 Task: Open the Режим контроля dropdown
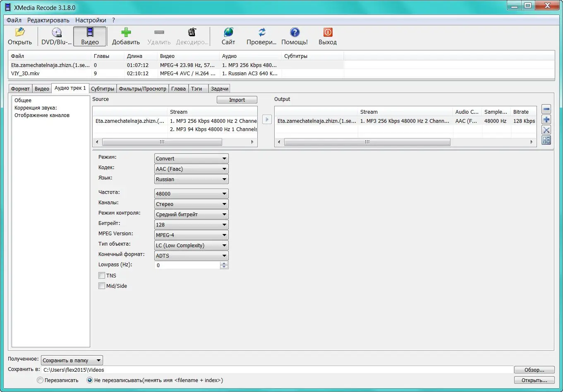[x=192, y=214]
